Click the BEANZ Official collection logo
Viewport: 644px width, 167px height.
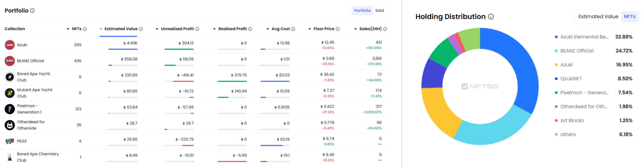(10, 61)
